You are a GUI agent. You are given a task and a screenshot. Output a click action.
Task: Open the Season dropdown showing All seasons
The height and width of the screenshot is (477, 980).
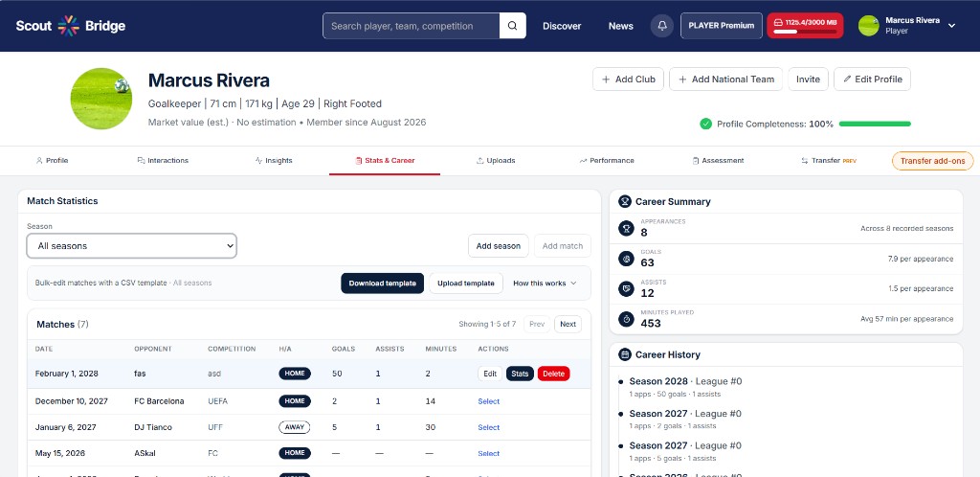[x=131, y=246]
